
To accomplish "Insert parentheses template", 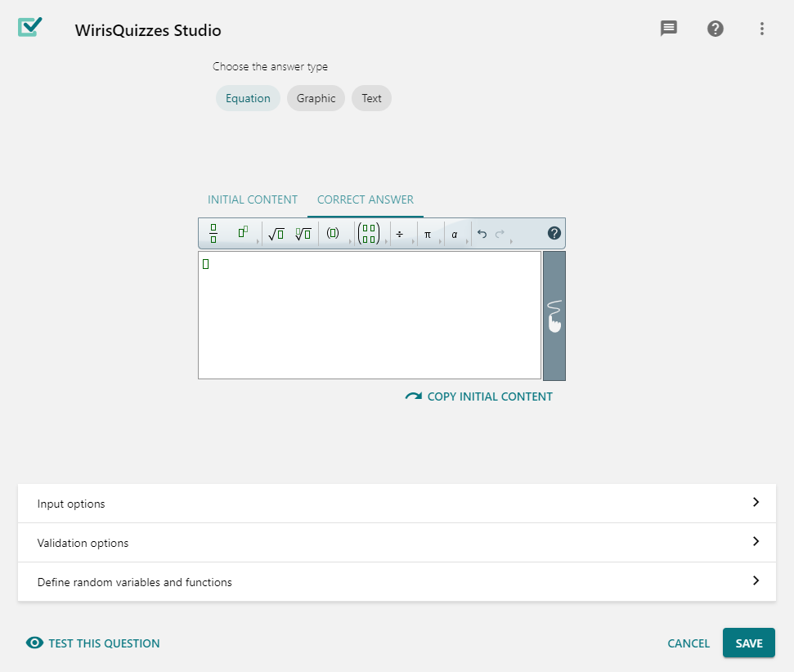I will [333, 233].
